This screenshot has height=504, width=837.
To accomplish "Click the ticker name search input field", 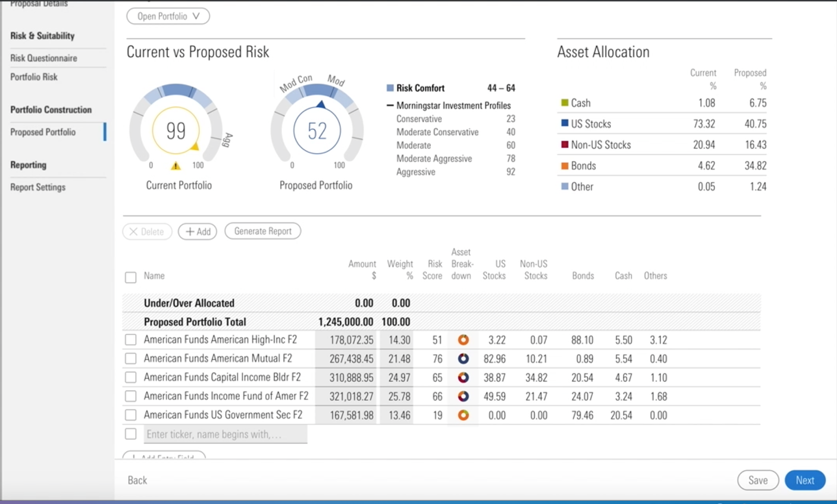I will point(225,434).
